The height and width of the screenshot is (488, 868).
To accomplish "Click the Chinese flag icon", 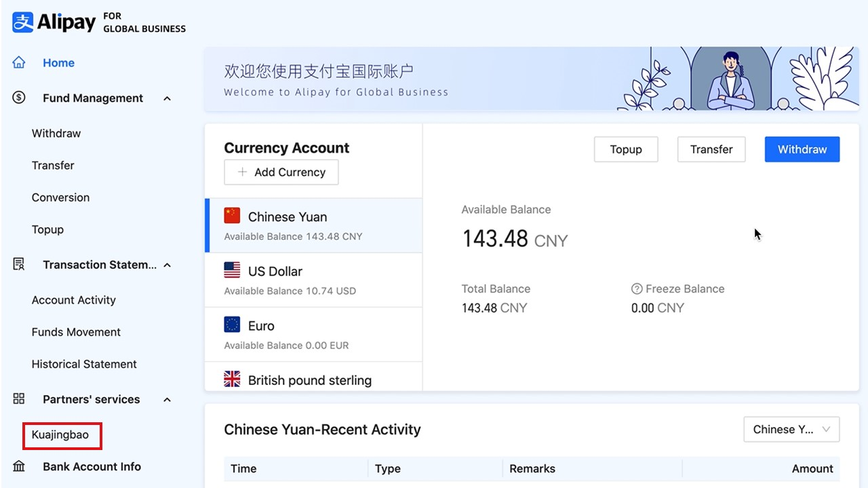I will coord(232,216).
